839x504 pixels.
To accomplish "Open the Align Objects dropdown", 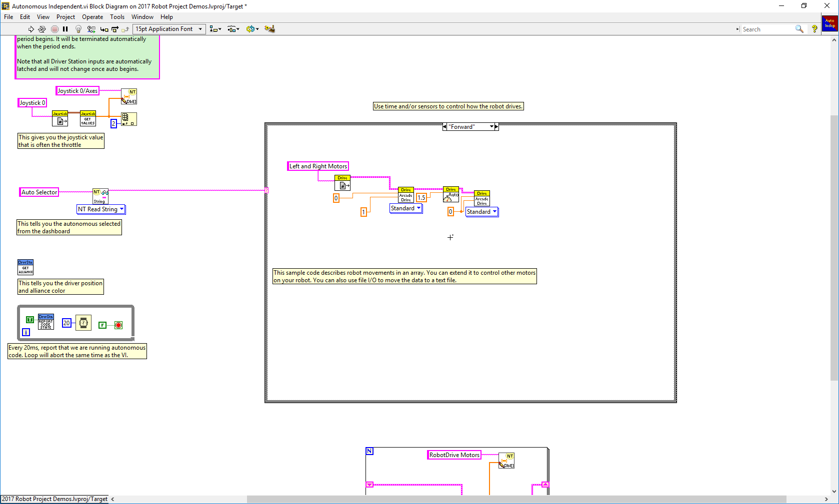I will coord(215,29).
